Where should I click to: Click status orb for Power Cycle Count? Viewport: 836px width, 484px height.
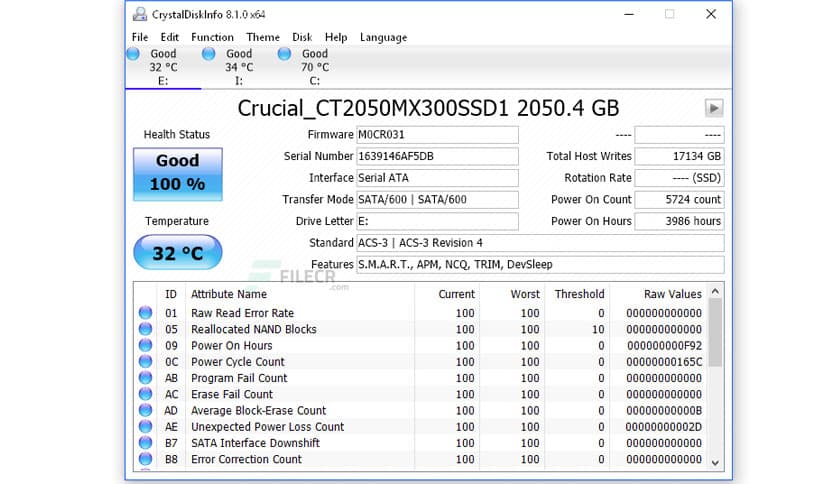(x=145, y=361)
